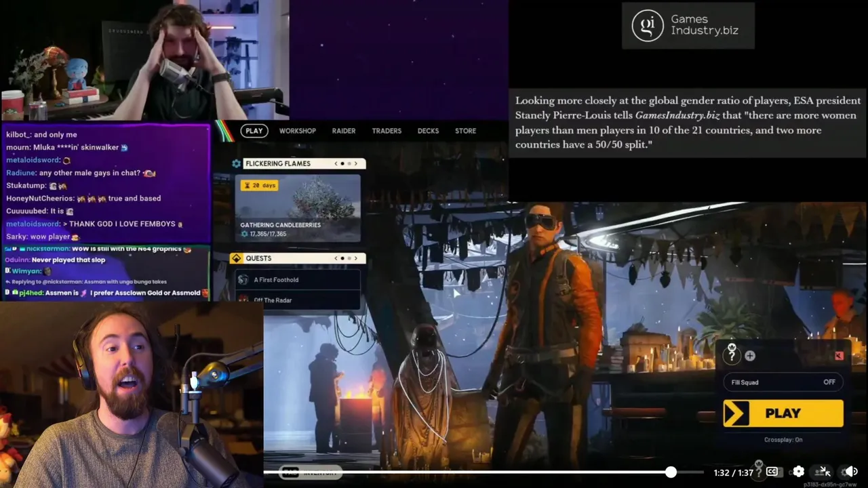Click next arrow on Flickering Flames header
This screenshot has height=488, width=868.
(356, 163)
